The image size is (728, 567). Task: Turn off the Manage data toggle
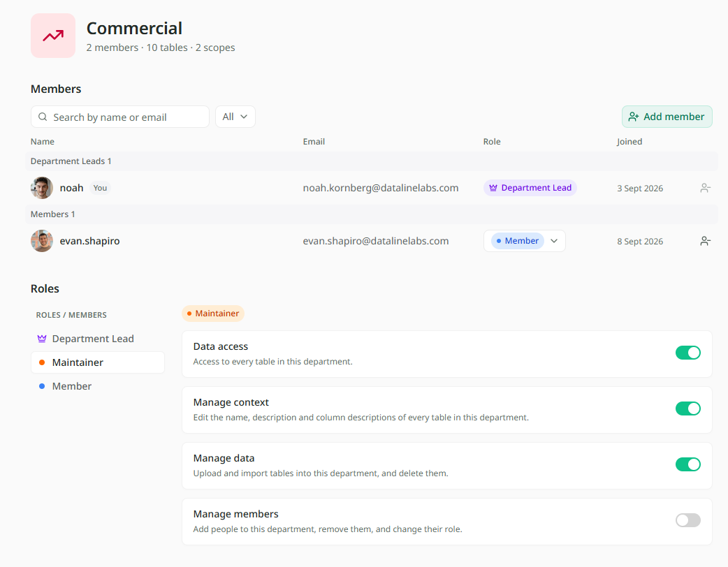pos(687,464)
